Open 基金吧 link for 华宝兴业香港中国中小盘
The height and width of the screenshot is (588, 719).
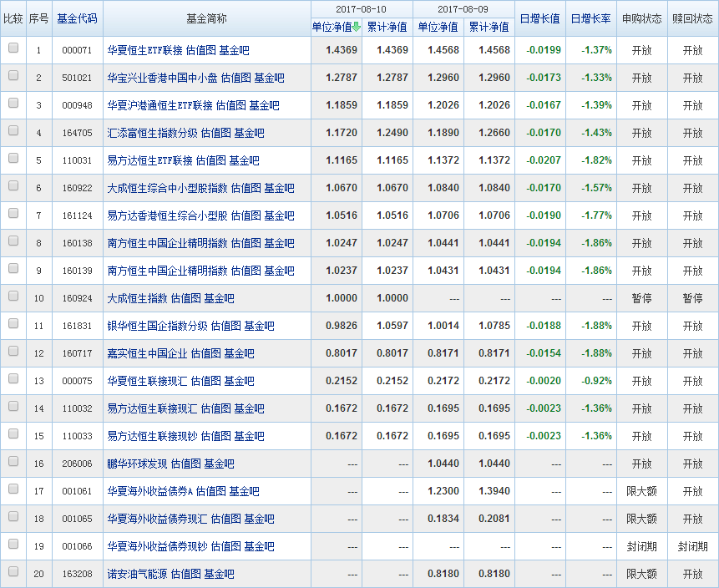click(x=269, y=78)
